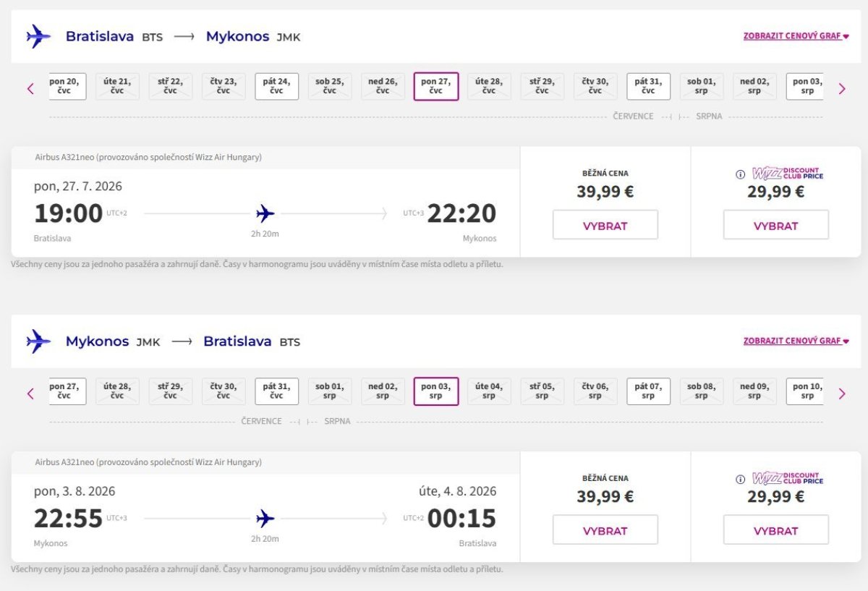Choose return Discount Club price 29,99 € Vybrat
Image resolution: width=868 pixels, height=591 pixels.
click(x=775, y=530)
